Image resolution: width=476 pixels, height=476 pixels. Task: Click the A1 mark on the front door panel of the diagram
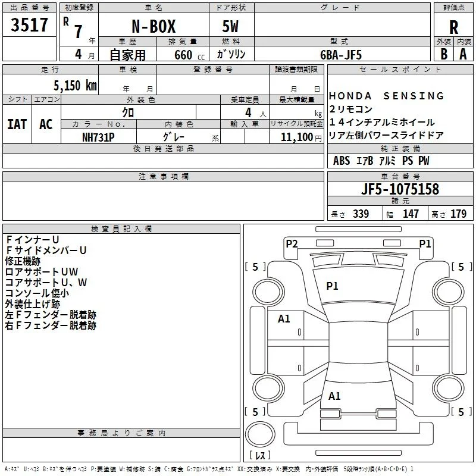click(x=284, y=319)
